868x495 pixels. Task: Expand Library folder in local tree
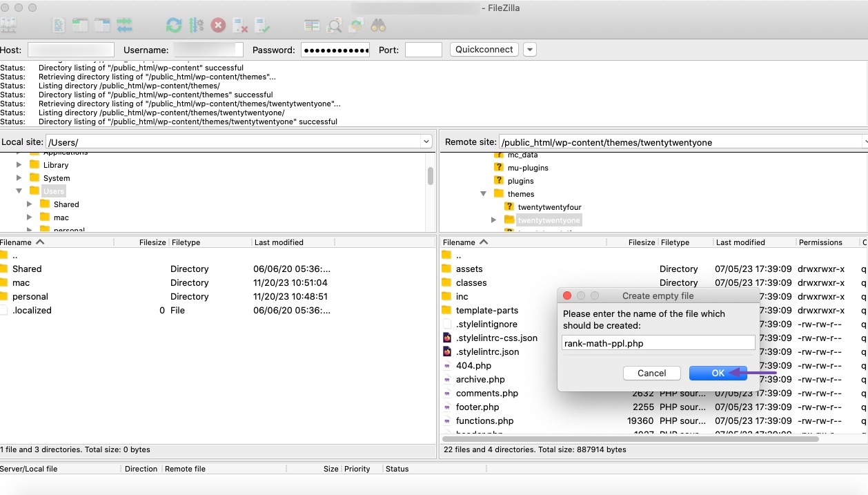19,165
